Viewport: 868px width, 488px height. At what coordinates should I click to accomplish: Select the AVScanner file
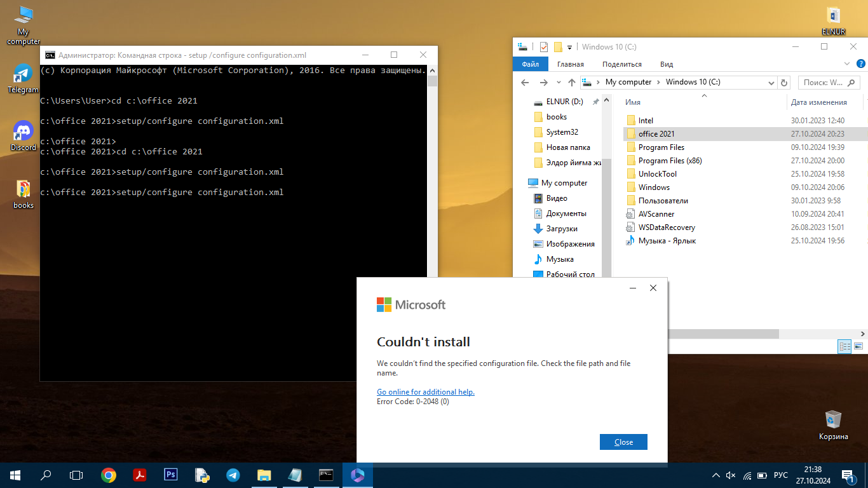(x=656, y=214)
